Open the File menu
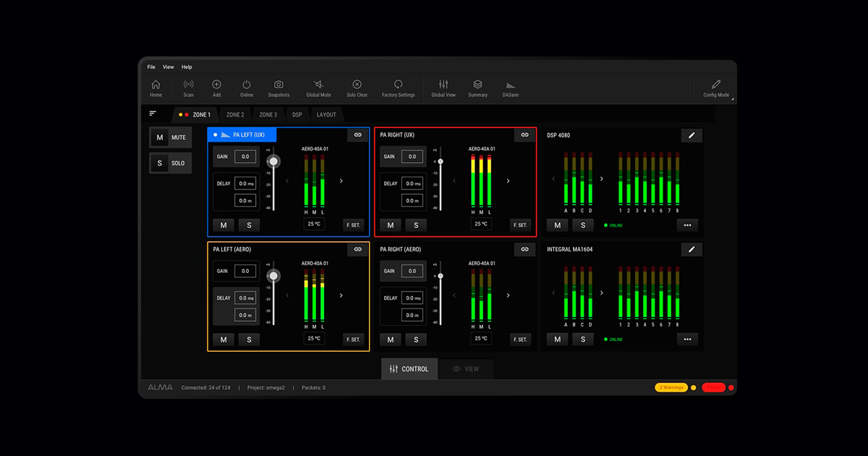 [x=151, y=67]
